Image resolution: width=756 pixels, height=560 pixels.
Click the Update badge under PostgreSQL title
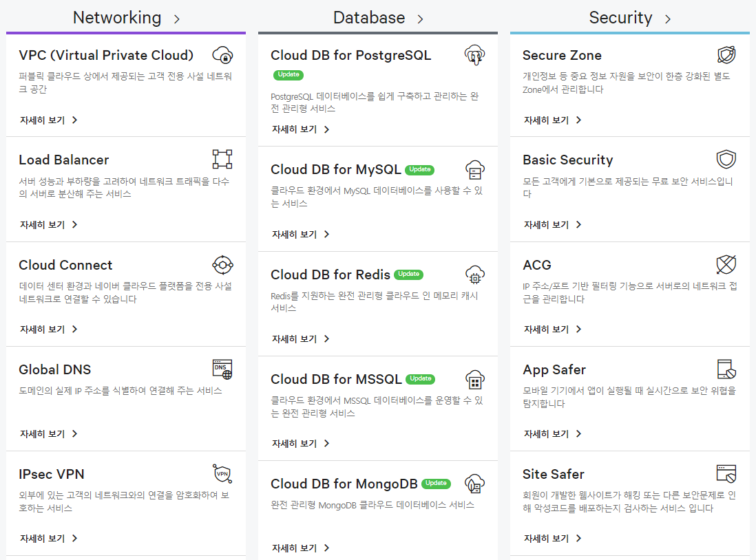click(x=288, y=75)
